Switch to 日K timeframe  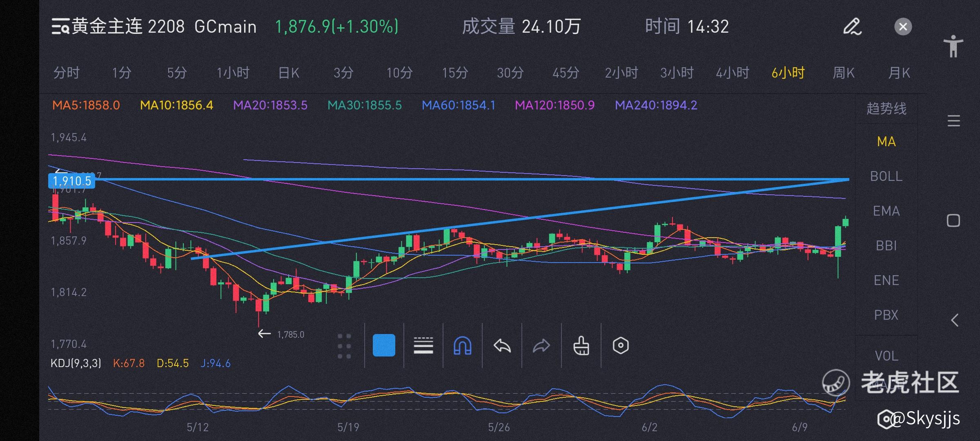pos(289,73)
